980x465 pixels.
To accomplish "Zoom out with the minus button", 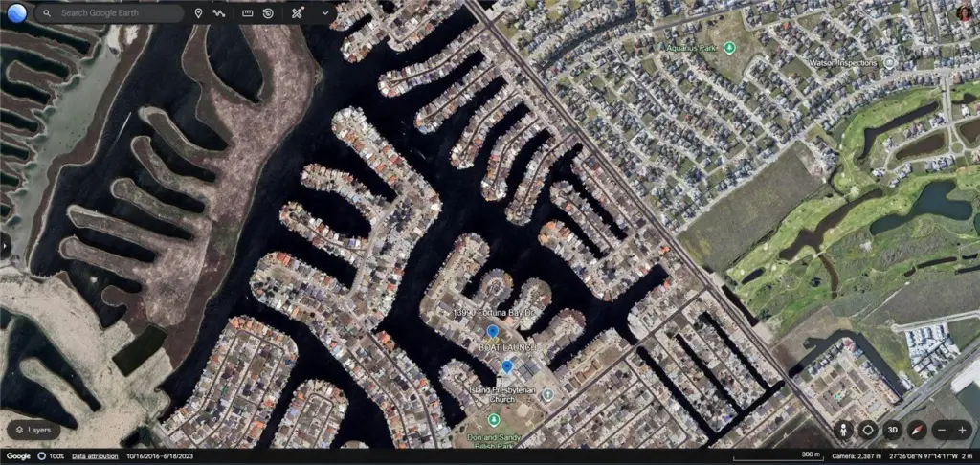I will pos(942,430).
